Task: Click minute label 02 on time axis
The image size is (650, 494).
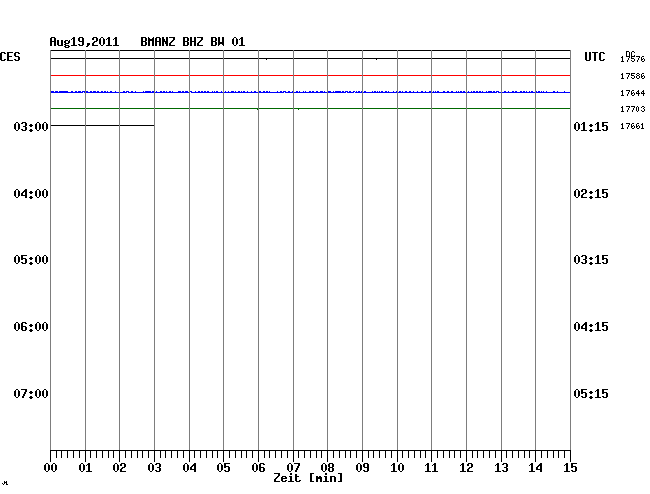Action: [x=119, y=468]
